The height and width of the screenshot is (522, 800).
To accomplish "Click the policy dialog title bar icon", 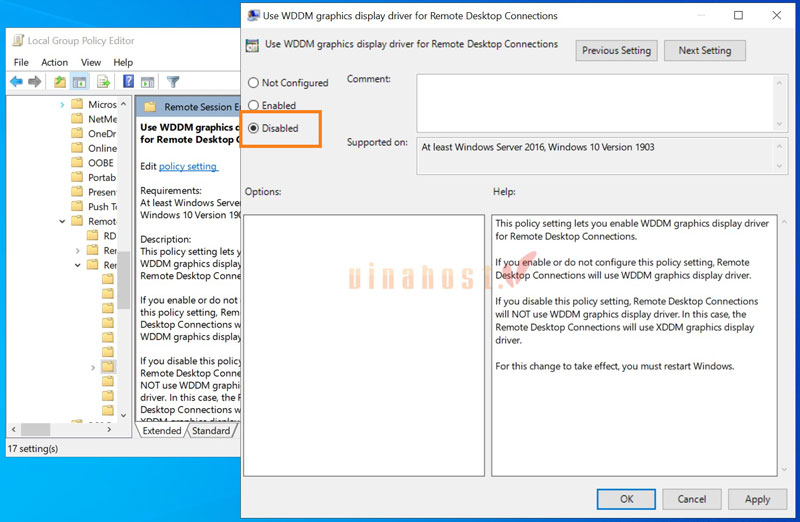I will [253, 16].
